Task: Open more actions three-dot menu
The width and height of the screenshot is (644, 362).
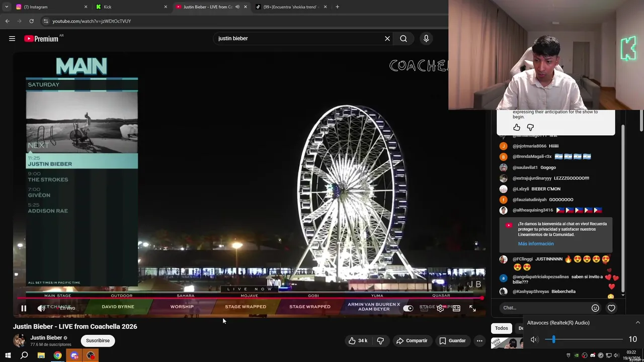Action: [x=479, y=340]
